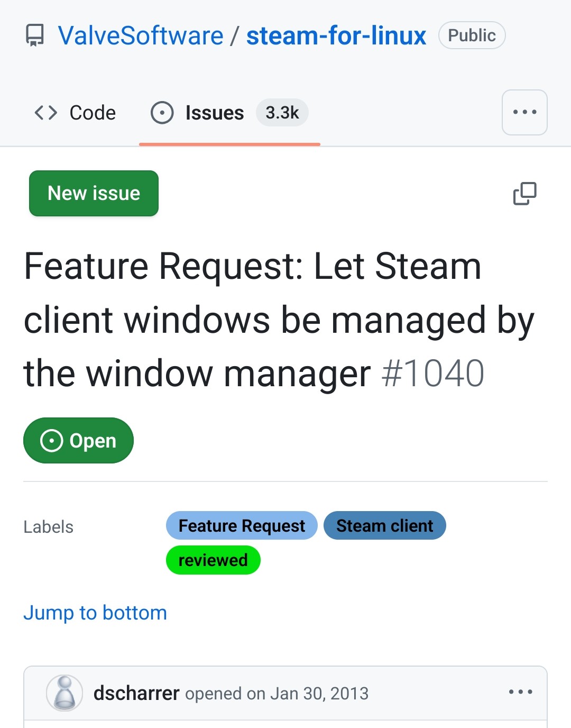
Task: Click the repository book icon
Action: tap(35, 35)
